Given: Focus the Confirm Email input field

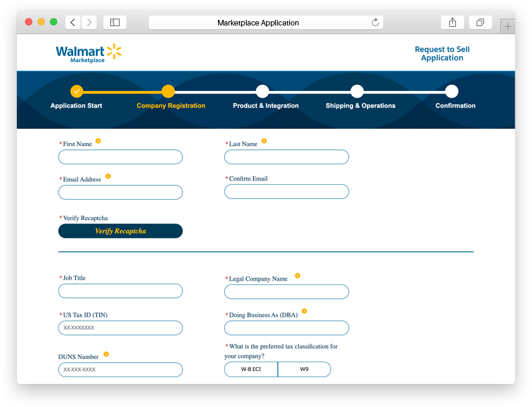Looking at the screenshot, I should tap(287, 192).
